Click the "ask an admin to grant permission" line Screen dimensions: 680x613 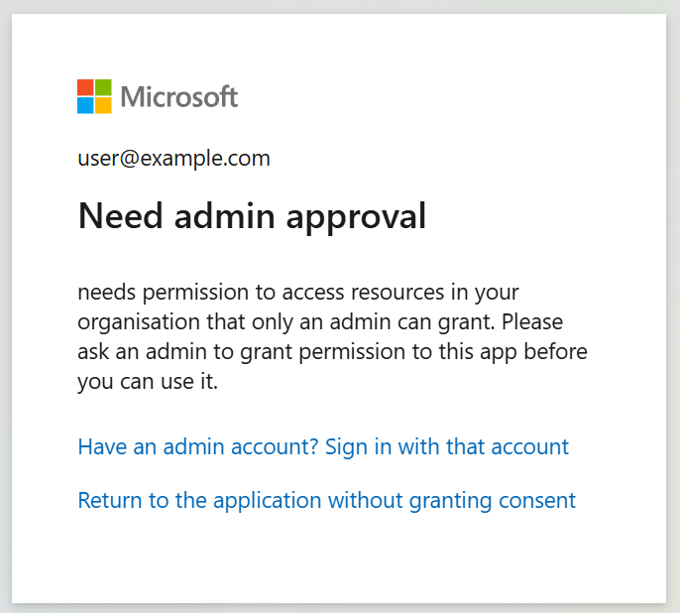pos(332,353)
